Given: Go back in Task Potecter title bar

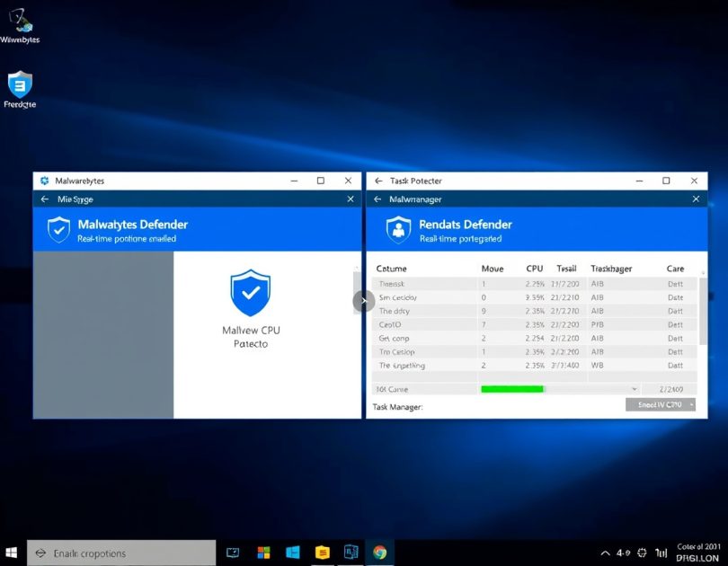Looking at the screenshot, I should pyautogui.click(x=379, y=181).
